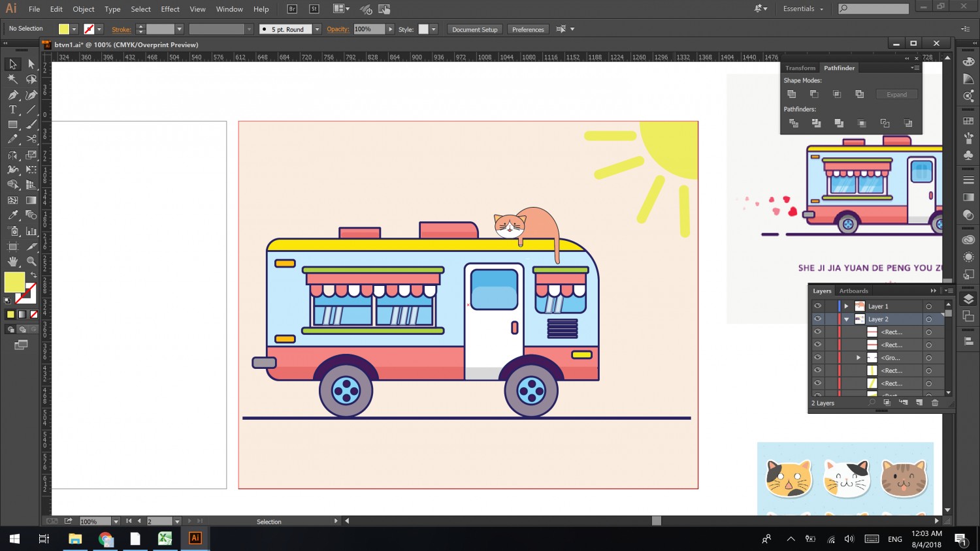980x551 pixels.
Task: Open the Object menu
Action: 84,9
